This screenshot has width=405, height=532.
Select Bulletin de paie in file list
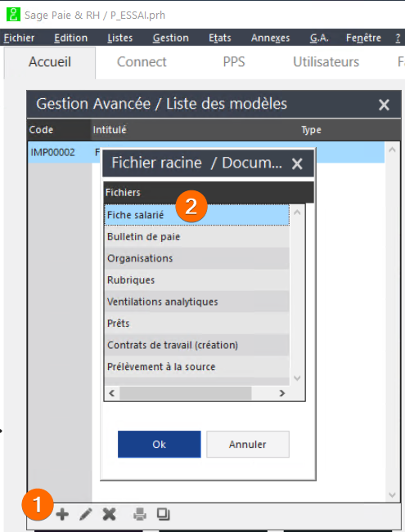pos(196,236)
